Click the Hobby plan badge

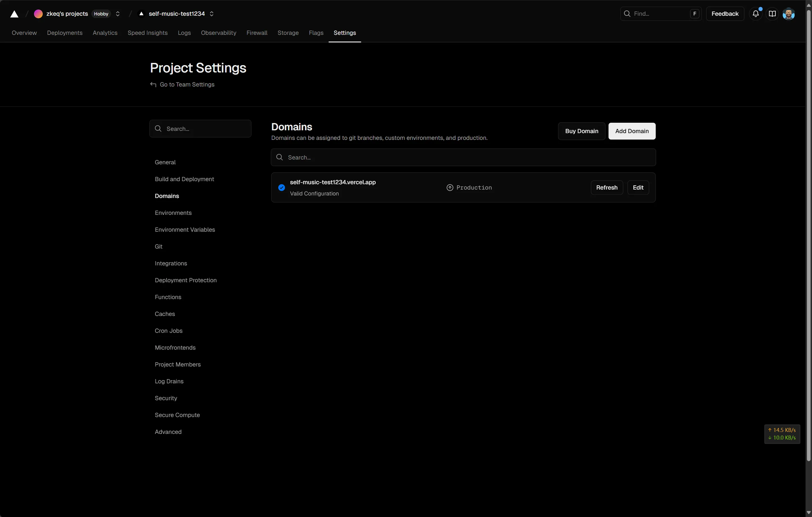click(x=101, y=14)
